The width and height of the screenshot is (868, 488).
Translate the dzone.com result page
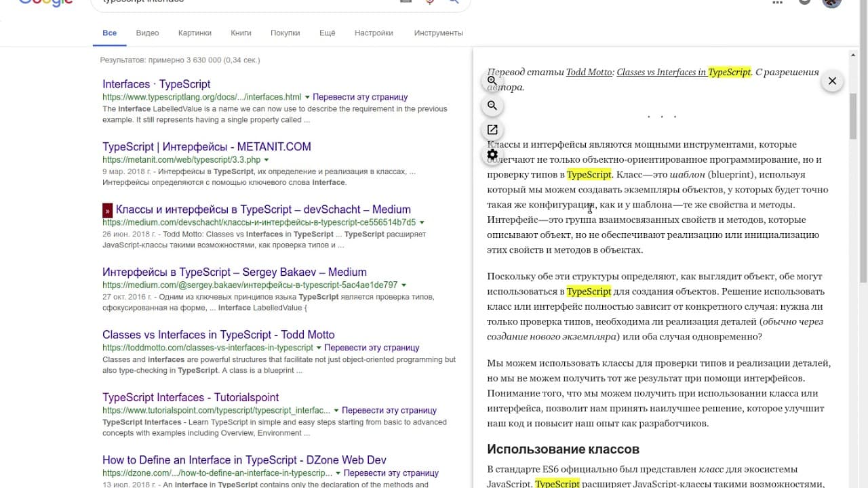click(391, 473)
